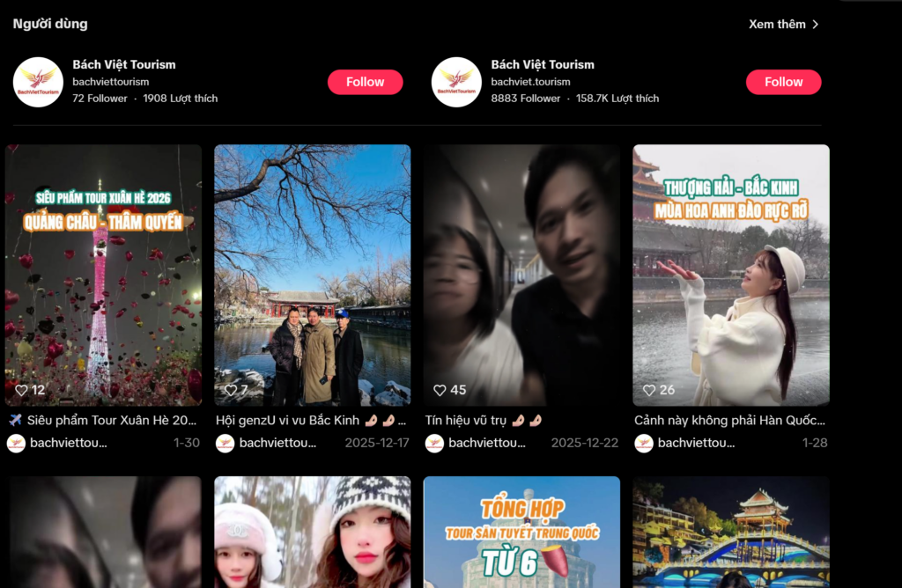Open the Thượng Hải - Bắc Kinh video thumbnail
Screen dimensions: 902x588
731,273
